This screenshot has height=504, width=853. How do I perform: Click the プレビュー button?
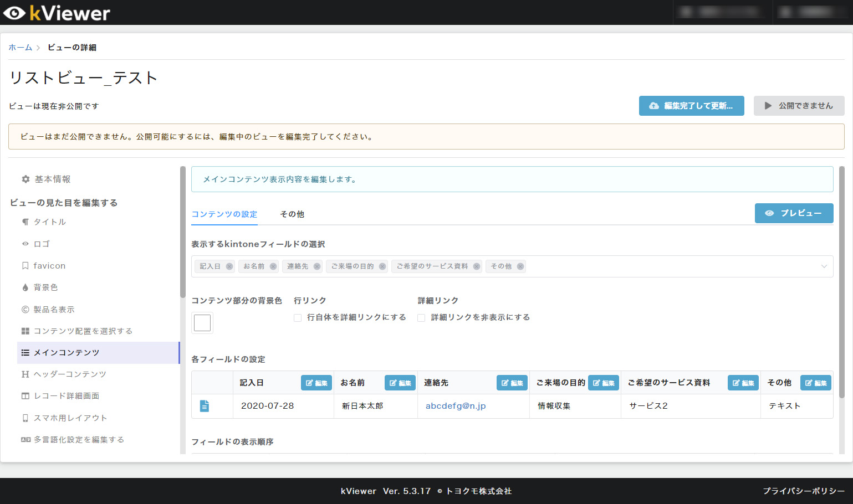tap(794, 213)
